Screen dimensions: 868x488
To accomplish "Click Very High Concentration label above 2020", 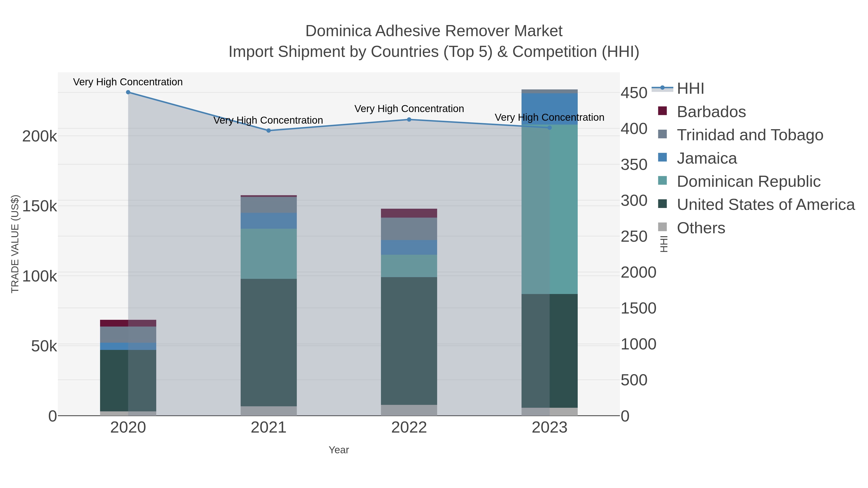I will (x=128, y=82).
